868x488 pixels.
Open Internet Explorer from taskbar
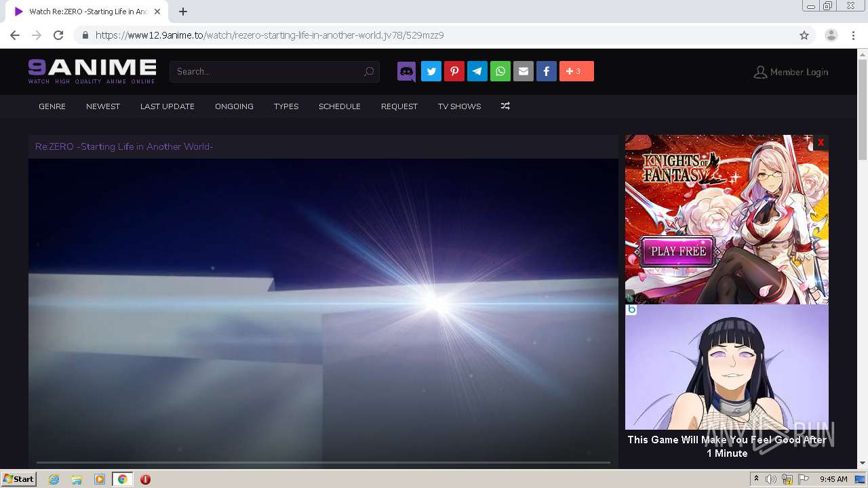pyautogui.click(x=54, y=479)
